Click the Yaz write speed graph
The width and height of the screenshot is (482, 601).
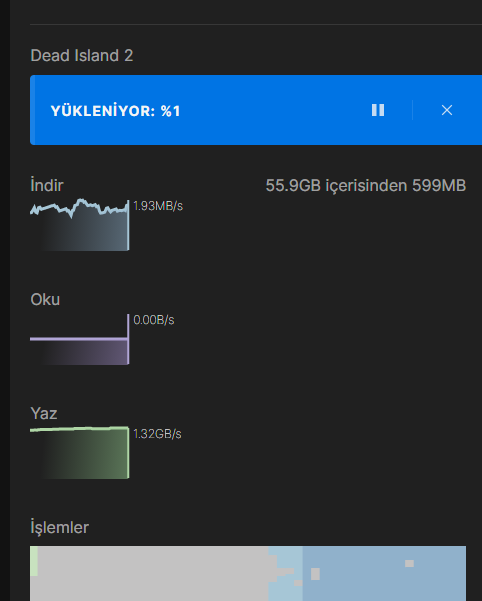coord(80,452)
